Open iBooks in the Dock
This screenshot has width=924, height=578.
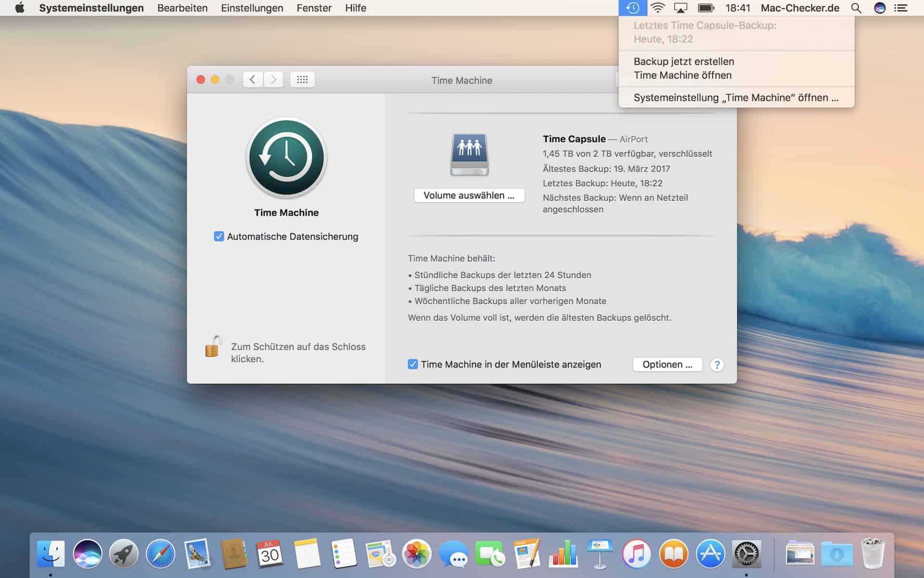[673, 553]
